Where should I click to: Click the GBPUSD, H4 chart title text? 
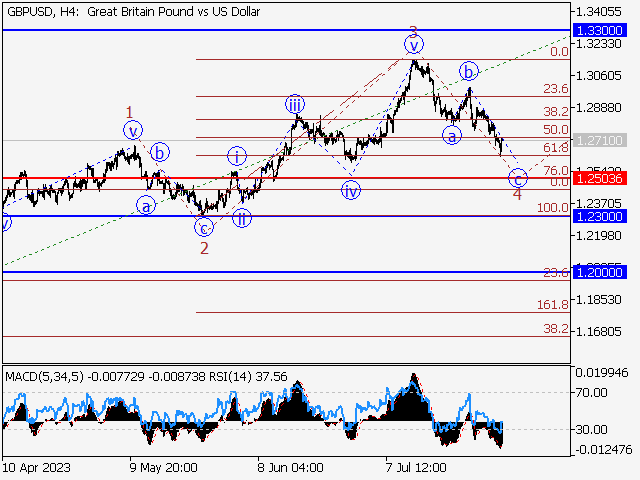point(133,12)
